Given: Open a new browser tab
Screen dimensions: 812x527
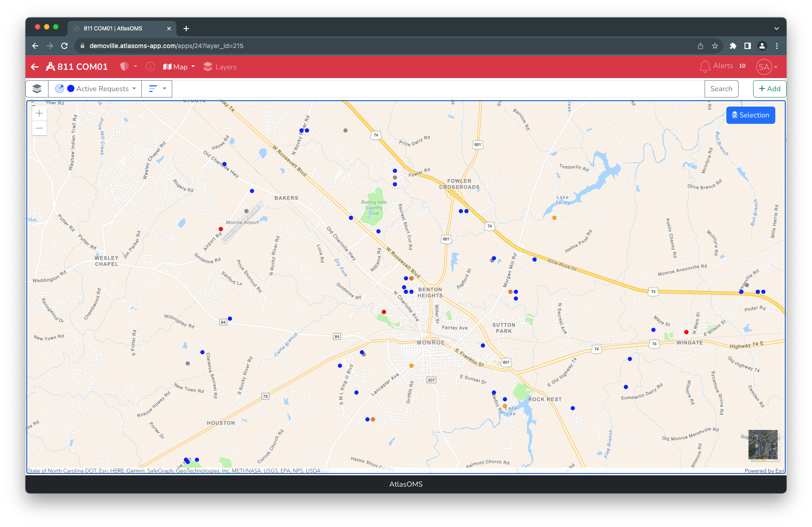Looking at the screenshot, I should (186, 29).
